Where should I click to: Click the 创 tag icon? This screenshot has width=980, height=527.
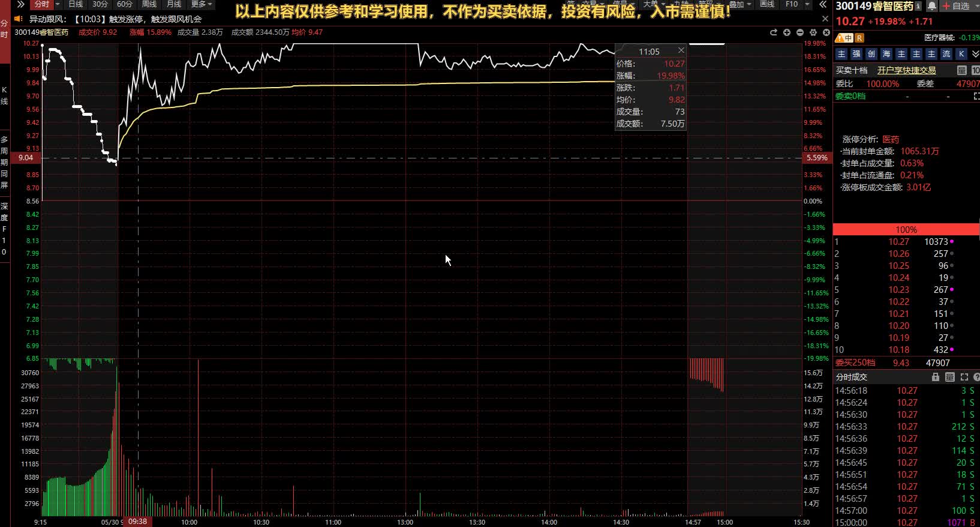point(871,54)
